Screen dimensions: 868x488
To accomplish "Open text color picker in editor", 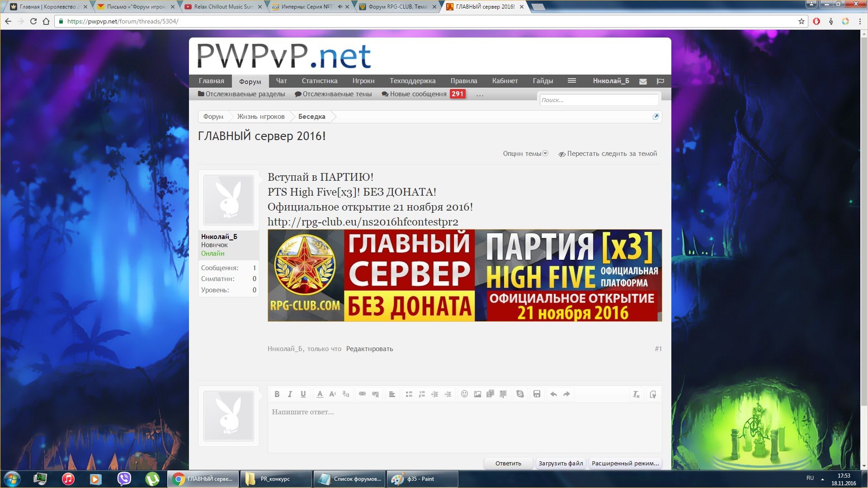I will [320, 394].
